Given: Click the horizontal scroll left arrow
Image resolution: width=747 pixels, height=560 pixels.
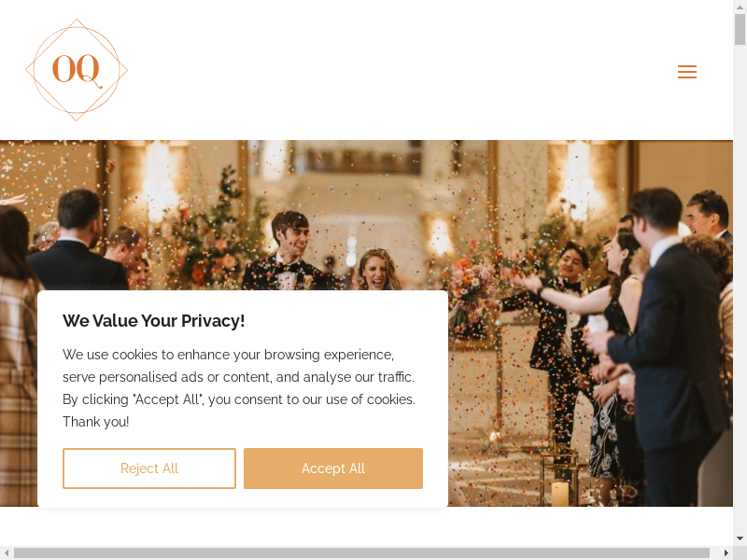Looking at the screenshot, I should (x=7, y=553).
